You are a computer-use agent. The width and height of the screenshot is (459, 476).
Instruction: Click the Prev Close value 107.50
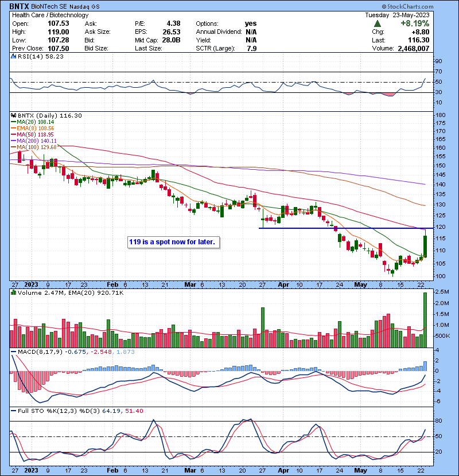(x=59, y=48)
